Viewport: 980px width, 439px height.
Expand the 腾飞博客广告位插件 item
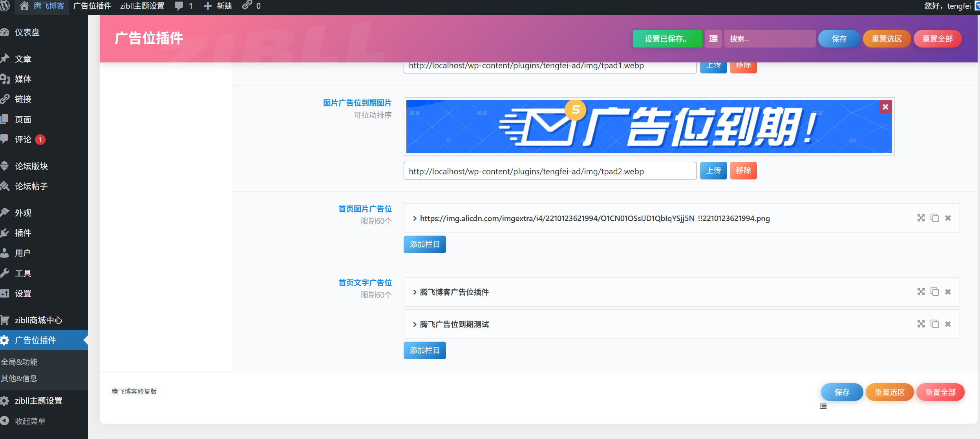pos(414,292)
